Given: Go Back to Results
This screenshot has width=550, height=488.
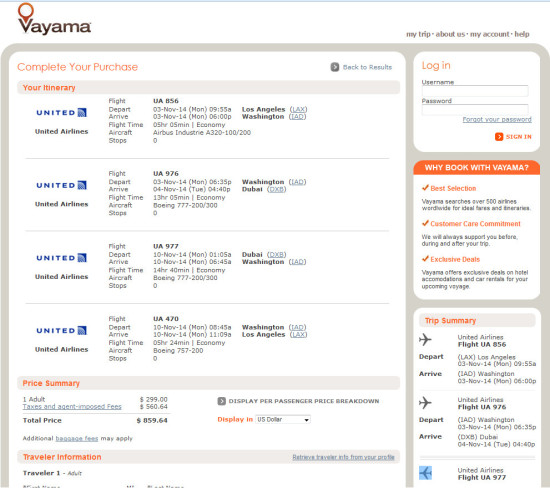Looking at the screenshot, I should coord(367,67).
